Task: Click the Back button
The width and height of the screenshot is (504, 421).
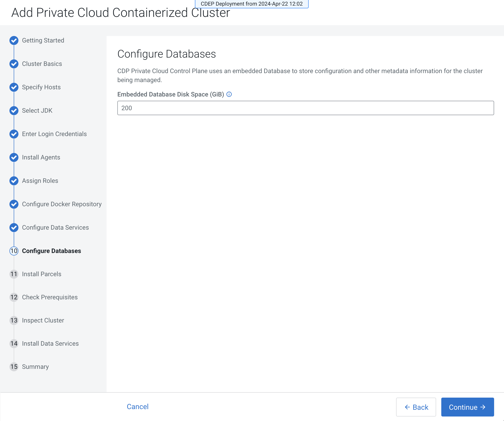Action: click(416, 407)
